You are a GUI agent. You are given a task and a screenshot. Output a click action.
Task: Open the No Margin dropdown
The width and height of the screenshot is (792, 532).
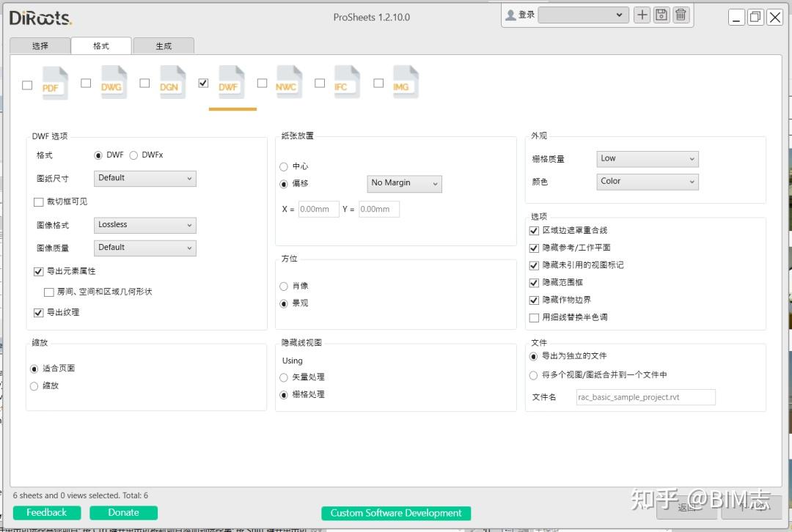tap(404, 183)
